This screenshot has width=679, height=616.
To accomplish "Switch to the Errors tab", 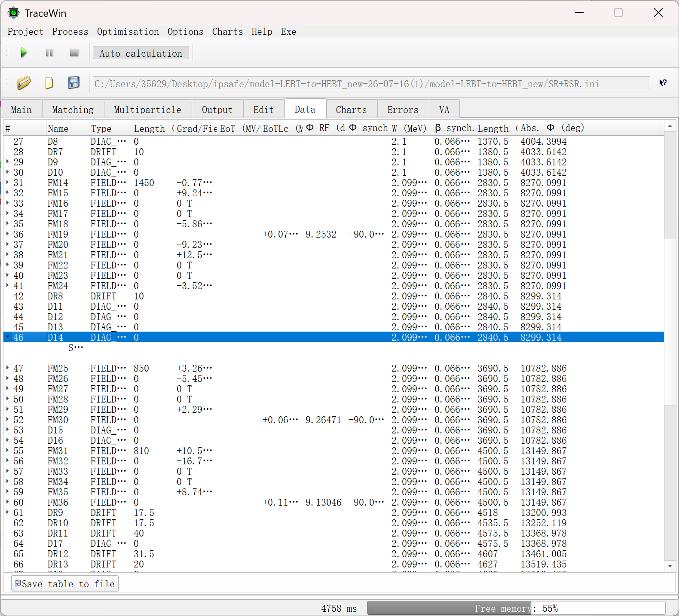I will tap(403, 110).
